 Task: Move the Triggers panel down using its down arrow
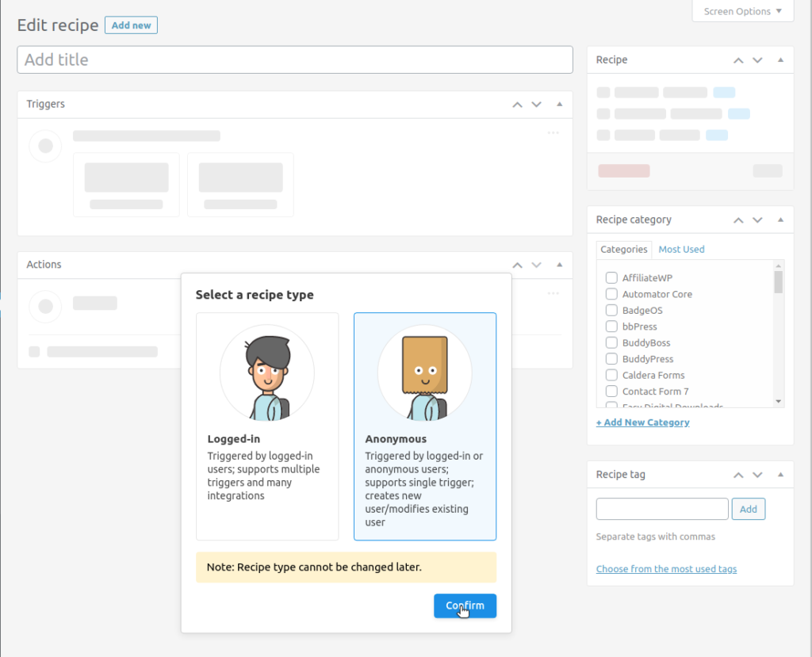[x=536, y=104]
